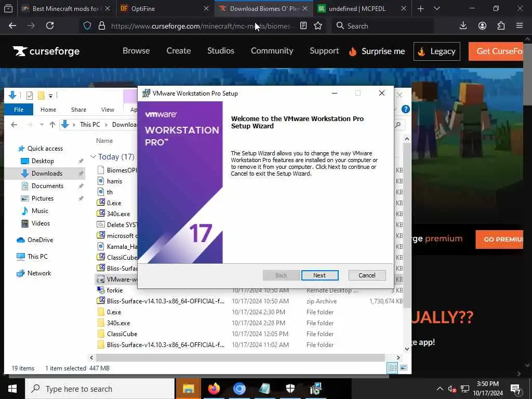Select Desktop in navigation pane
This screenshot has height=399, width=532.
(43, 161)
